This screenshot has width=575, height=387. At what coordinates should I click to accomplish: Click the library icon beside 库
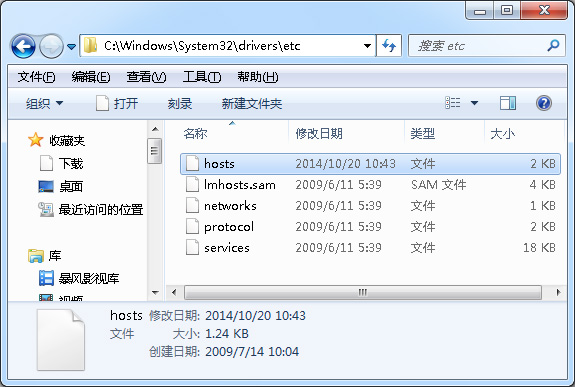coord(36,256)
